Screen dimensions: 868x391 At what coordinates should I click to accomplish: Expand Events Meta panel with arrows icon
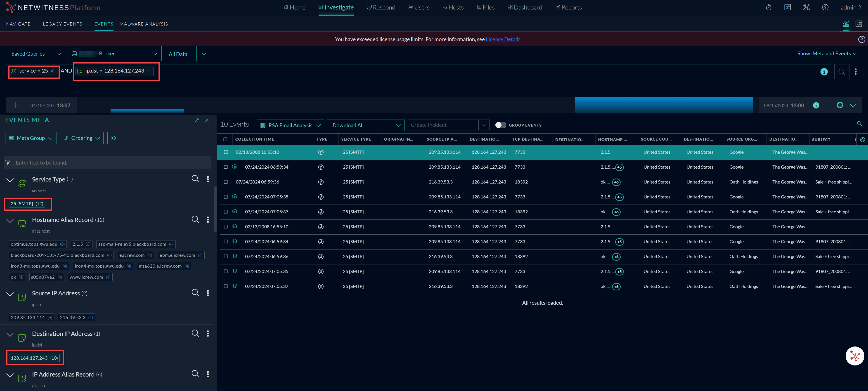(x=197, y=120)
